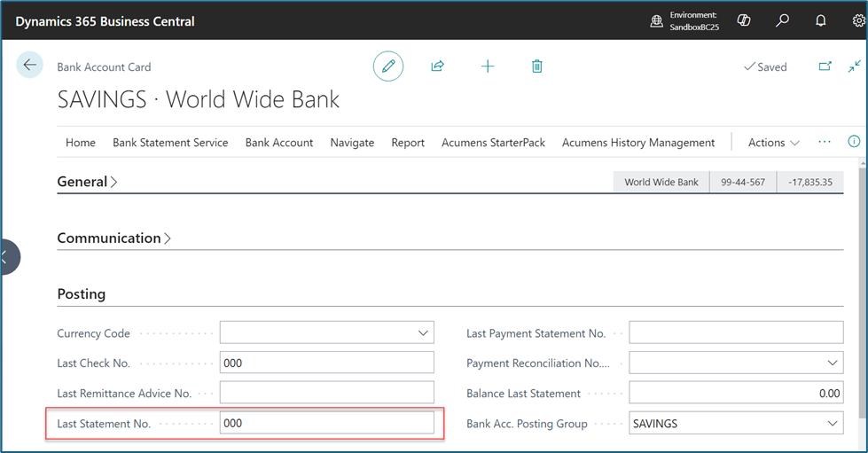This screenshot has height=453, width=868.
Task: Click the -17,835.35 balance summary
Action: tap(809, 183)
